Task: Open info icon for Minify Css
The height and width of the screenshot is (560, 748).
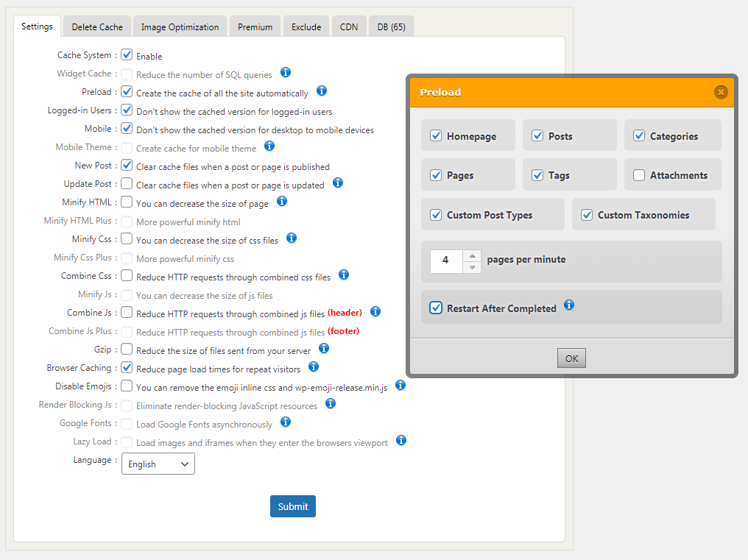Action: tap(292, 238)
